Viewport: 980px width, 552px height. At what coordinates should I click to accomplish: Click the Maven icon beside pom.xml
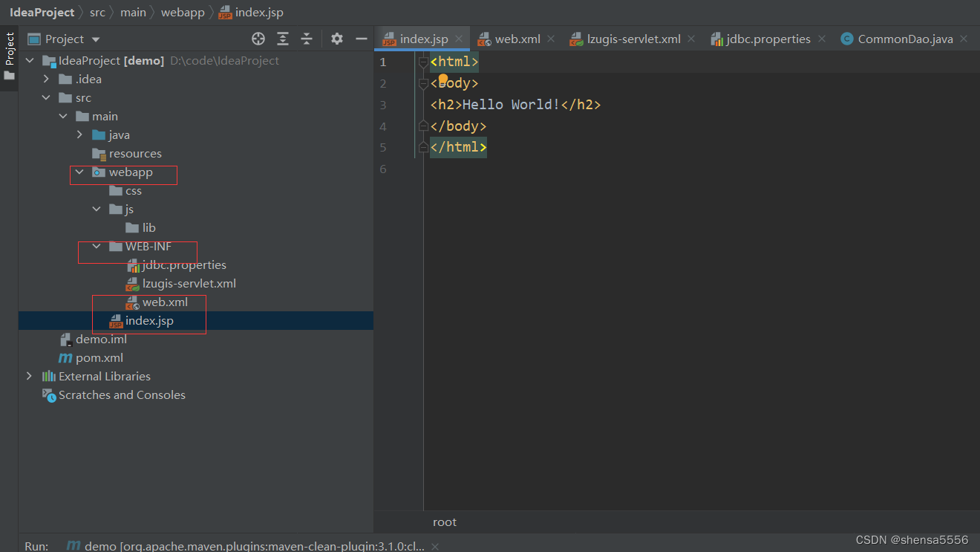[x=65, y=358]
